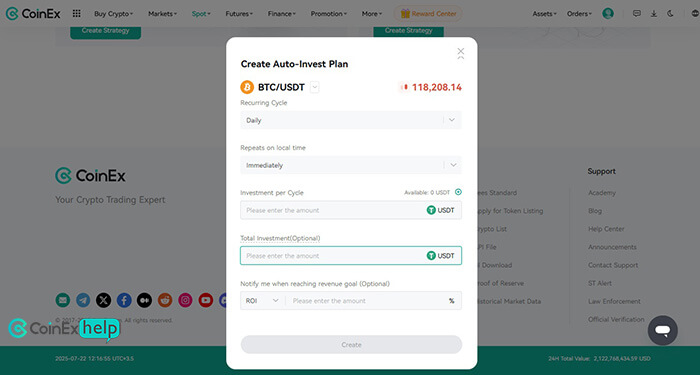Open the Recurring Cycle Daily dropdown
The image size is (700, 375).
pyautogui.click(x=351, y=120)
